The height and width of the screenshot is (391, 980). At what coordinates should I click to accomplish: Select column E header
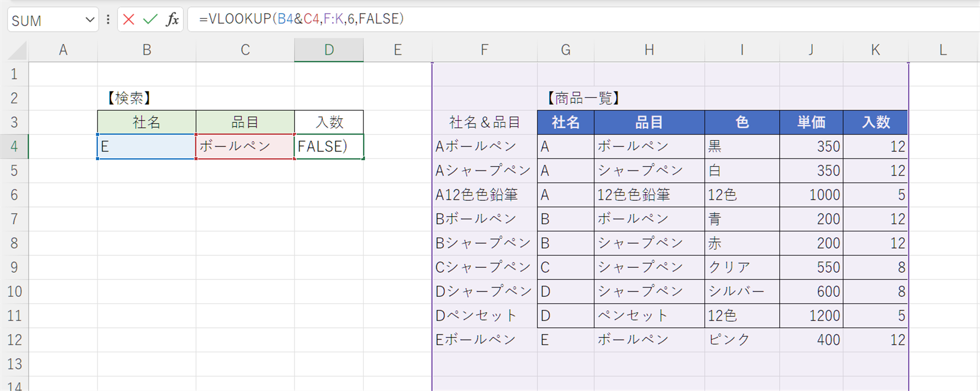(x=397, y=50)
